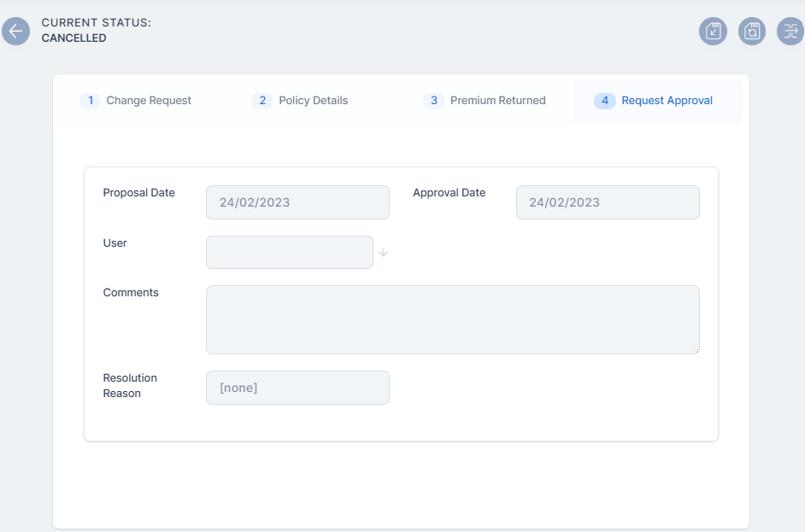Screen dimensions: 805x532
Task: Focus the Comments text area
Action: (452, 319)
